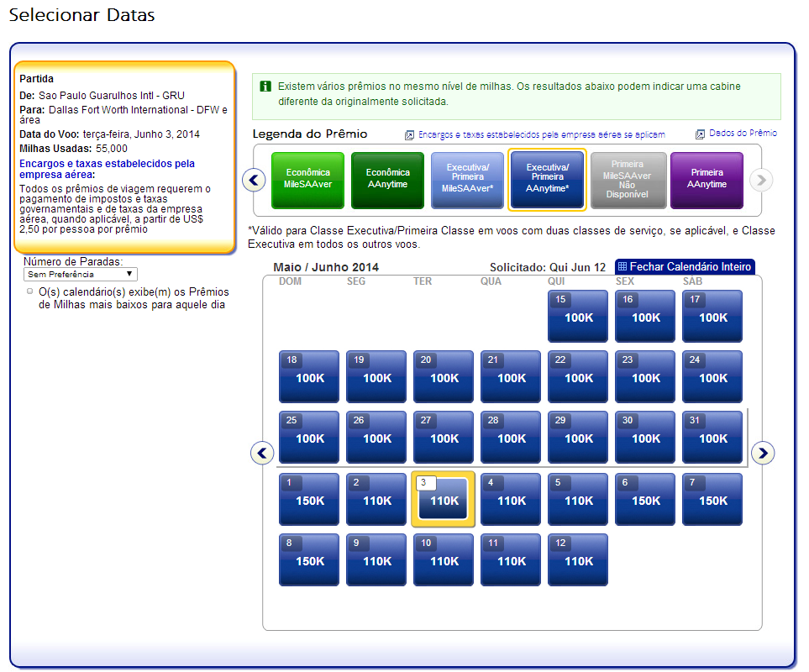Select May 30 date with 100K

click(645, 437)
